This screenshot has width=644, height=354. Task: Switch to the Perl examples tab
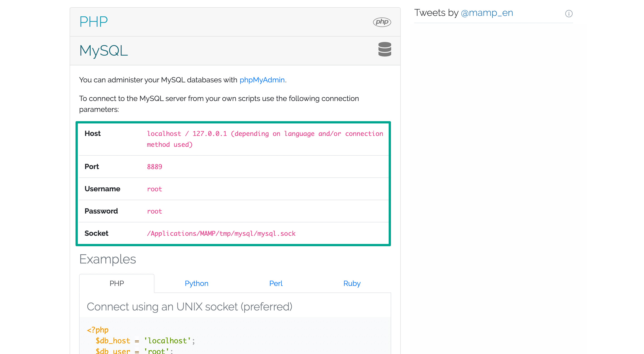click(x=276, y=283)
